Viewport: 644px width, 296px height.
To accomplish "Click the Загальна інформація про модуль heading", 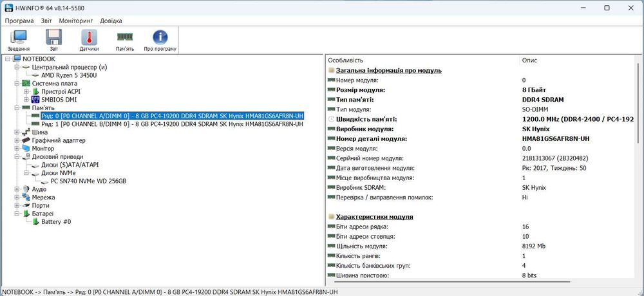I will (388, 70).
